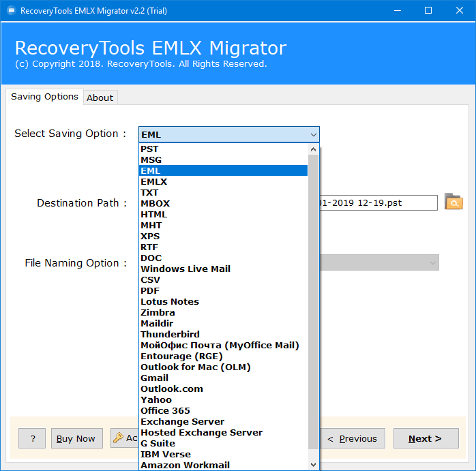476x471 pixels.
Task: Choose Maildir from the list
Action: click(223, 324)
